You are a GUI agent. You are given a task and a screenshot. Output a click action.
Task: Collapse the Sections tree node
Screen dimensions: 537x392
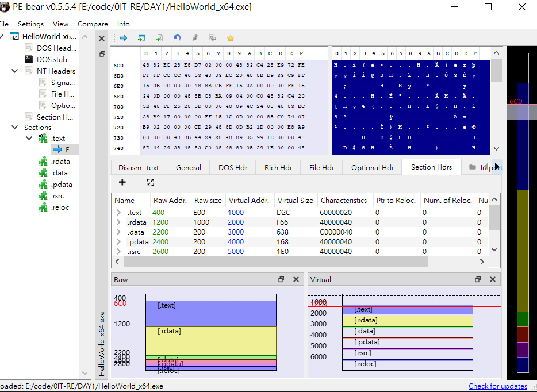coord(16,128)
